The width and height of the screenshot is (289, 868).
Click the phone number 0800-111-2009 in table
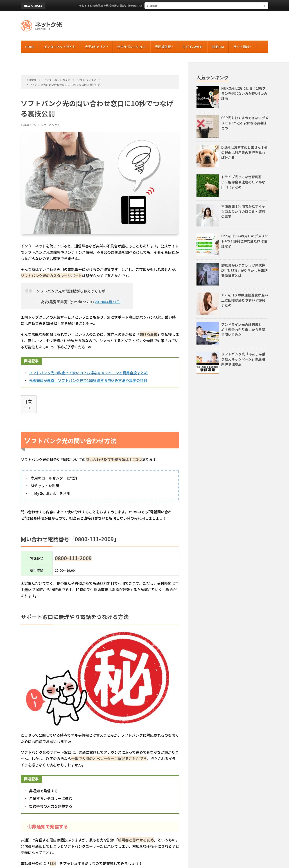73,558
